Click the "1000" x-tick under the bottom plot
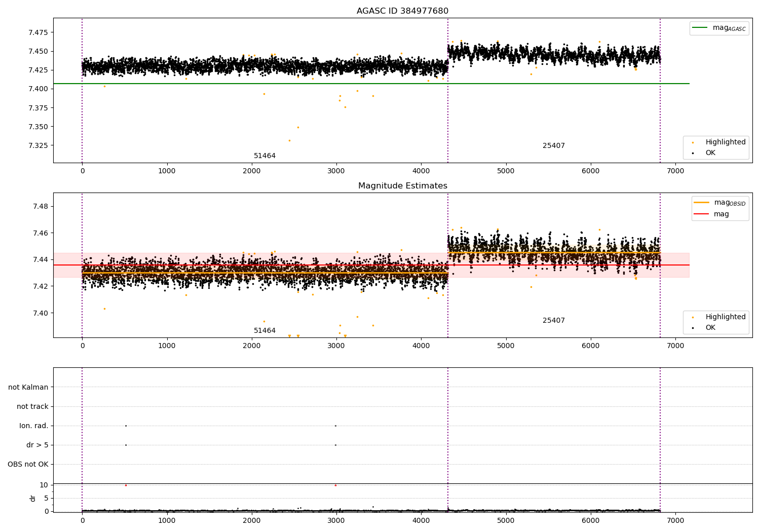The image size is (760, 532). point(167,520)
